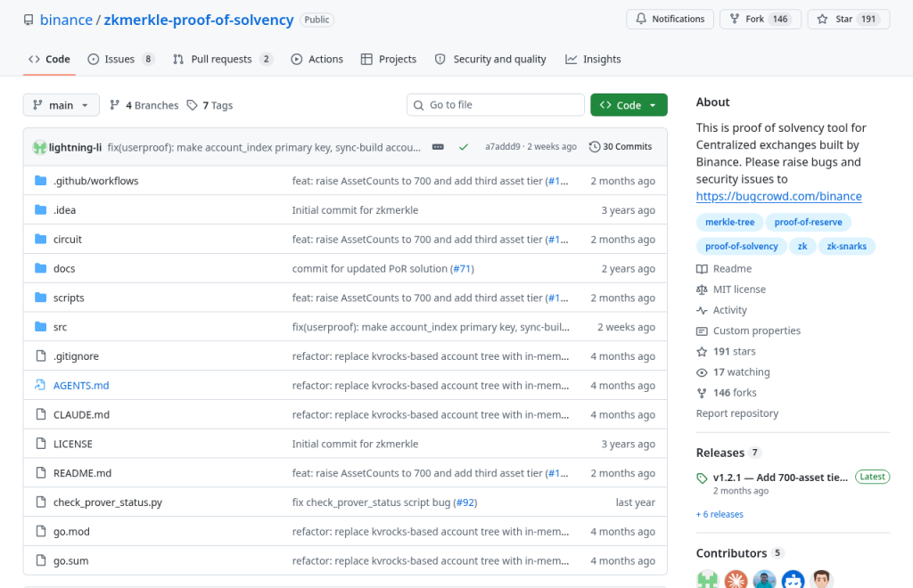Open the 30 Commits history
This screenshot has width=913, height=588.
pyautogui.click(x=621, y=147)
